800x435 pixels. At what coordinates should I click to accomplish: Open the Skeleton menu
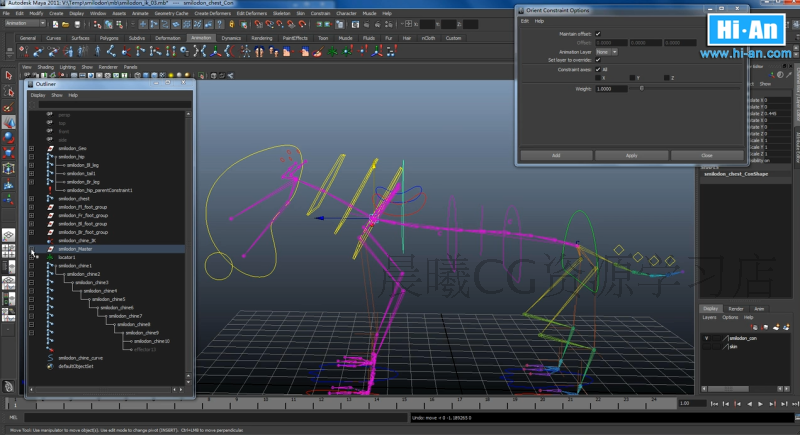tap(281, 14)
